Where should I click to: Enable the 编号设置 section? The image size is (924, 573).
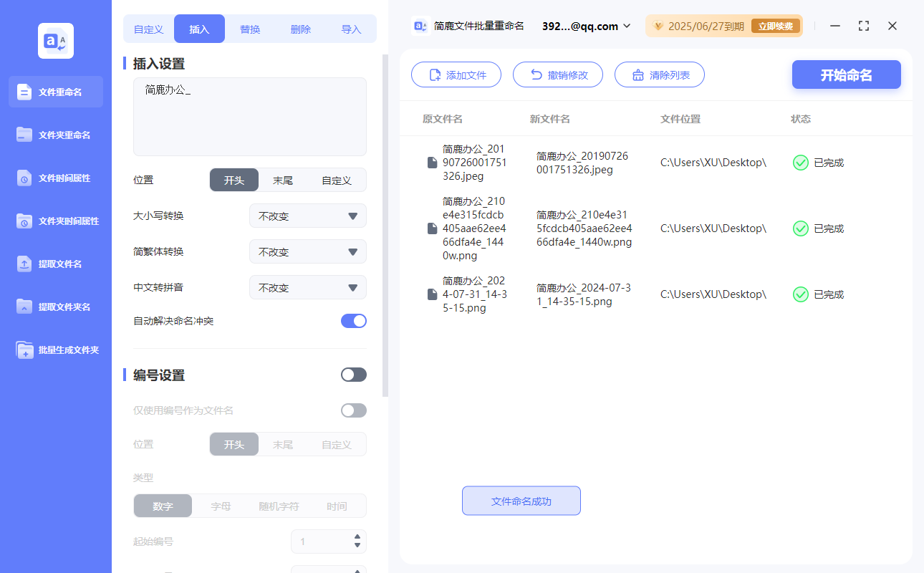pos(353,374)
